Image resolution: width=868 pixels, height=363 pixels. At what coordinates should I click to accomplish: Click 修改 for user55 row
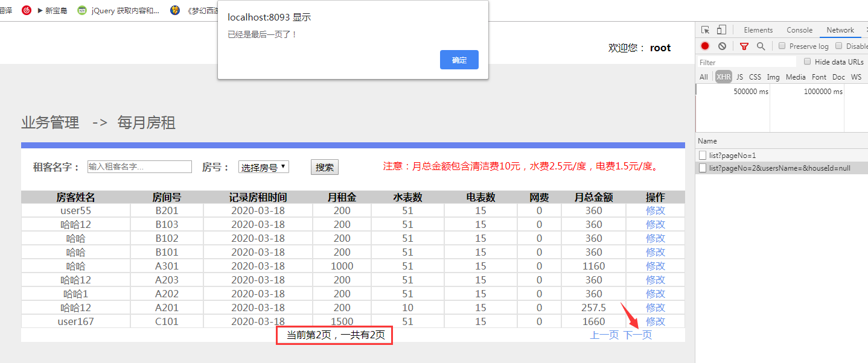coord(656,210)
